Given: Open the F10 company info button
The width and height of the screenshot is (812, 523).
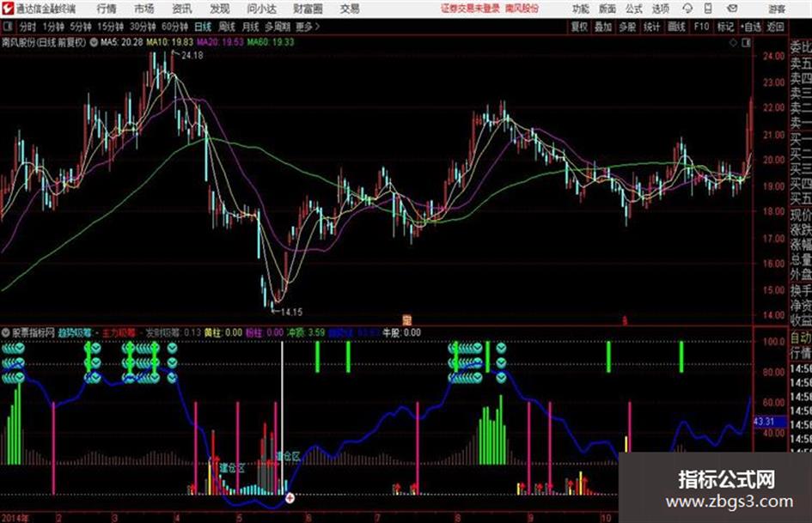Looking at the screenshot, I should (701, 27).
